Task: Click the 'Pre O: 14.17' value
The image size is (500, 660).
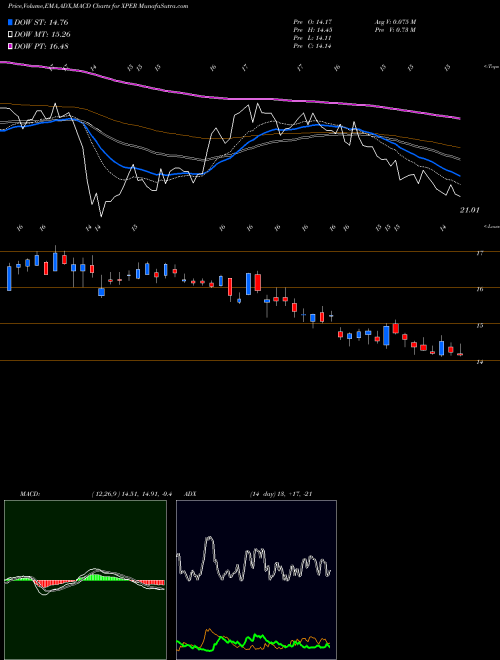Action: click(312, 22)
